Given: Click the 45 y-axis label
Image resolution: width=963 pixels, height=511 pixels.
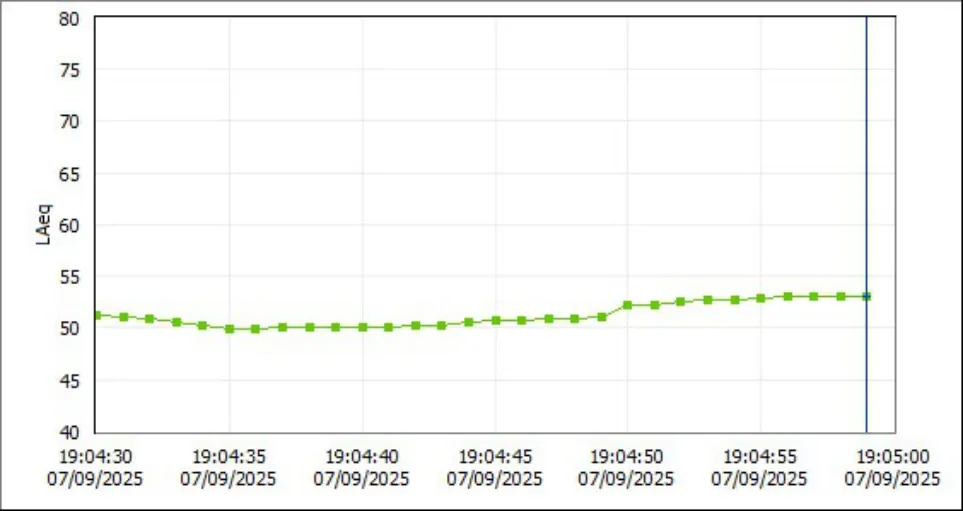Looking at the screenshot, I should click(x=69, y=382).
